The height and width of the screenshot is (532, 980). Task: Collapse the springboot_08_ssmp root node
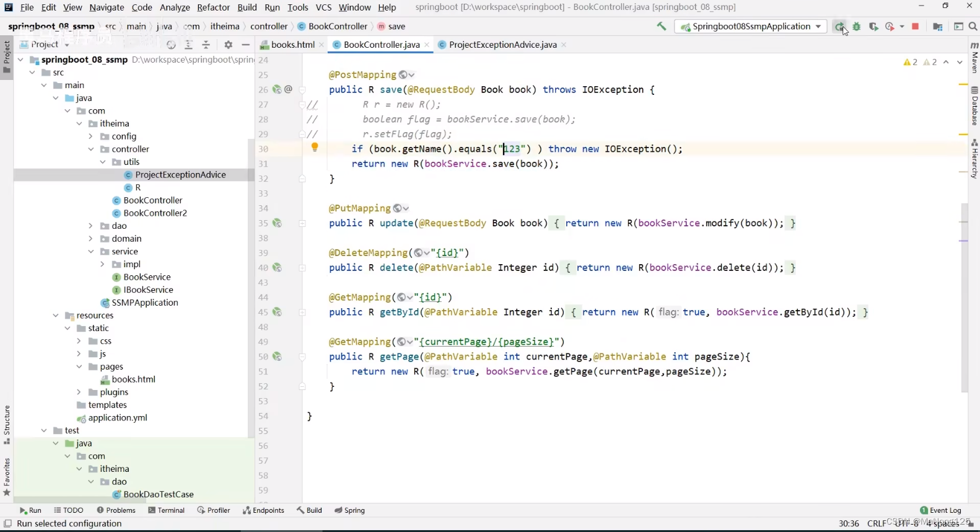(20, 60)
